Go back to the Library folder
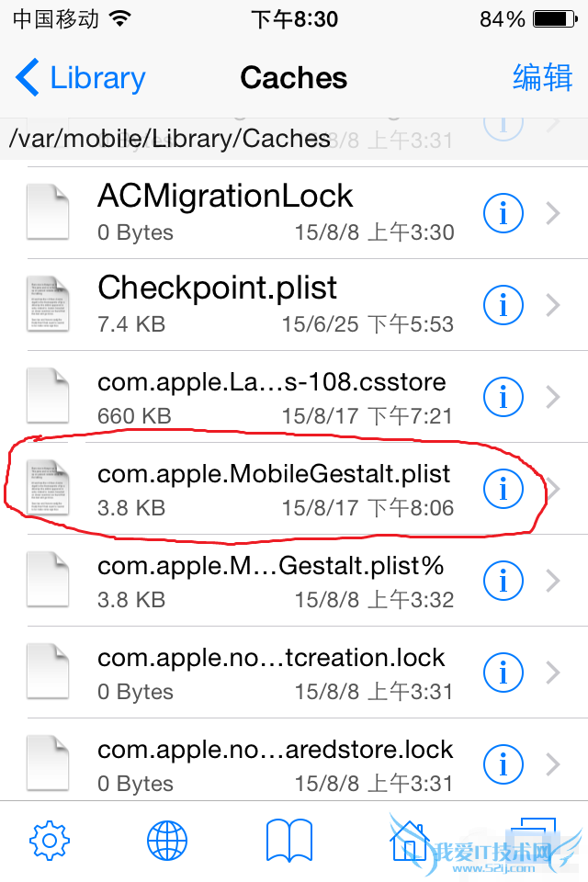The height and width of the screenshot is (882, 588). pyautogui.click(x=79, y=78)
